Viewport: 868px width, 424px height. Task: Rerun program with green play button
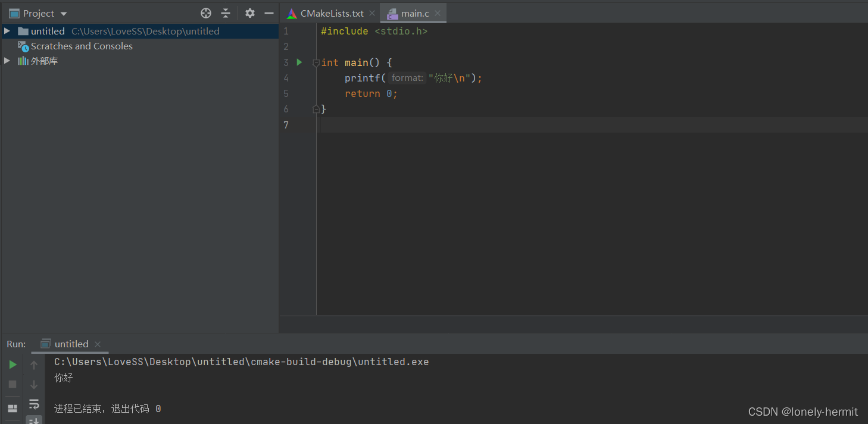[x=13, y=365]
